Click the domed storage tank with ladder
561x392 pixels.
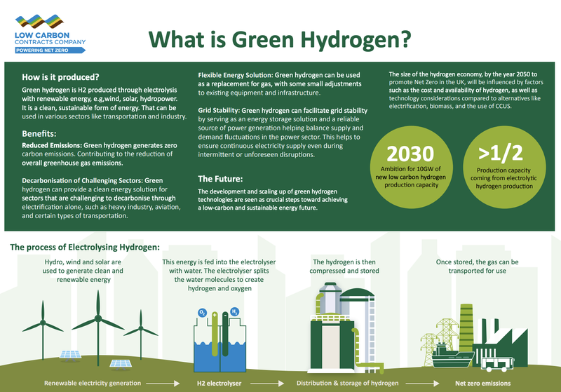coord(358,327)
